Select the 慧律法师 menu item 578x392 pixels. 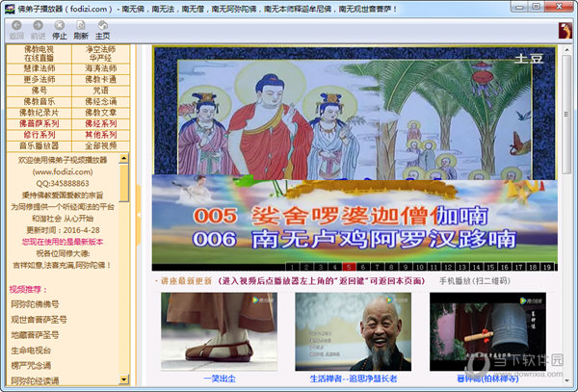[39, 68]
